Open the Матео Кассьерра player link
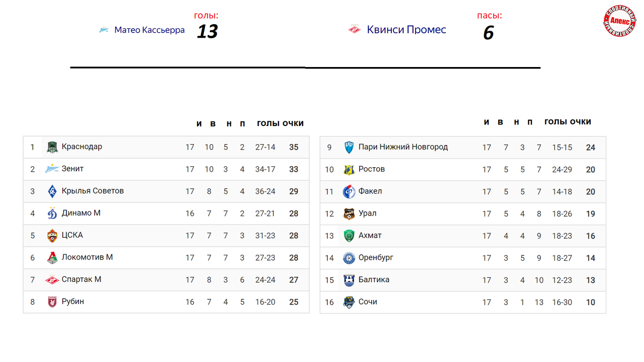Viewport: 644px width, 362px height. pyautogui.click(x=149, y=30)
